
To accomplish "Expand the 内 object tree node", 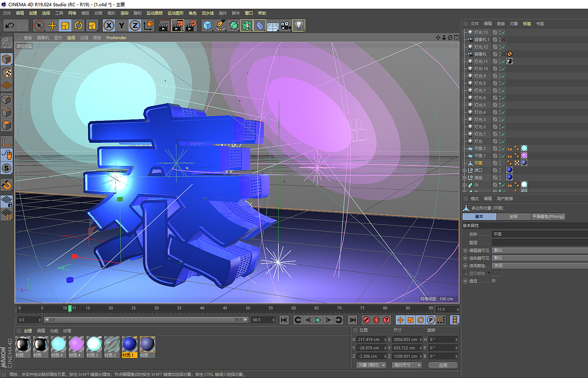I will (464, 185).
